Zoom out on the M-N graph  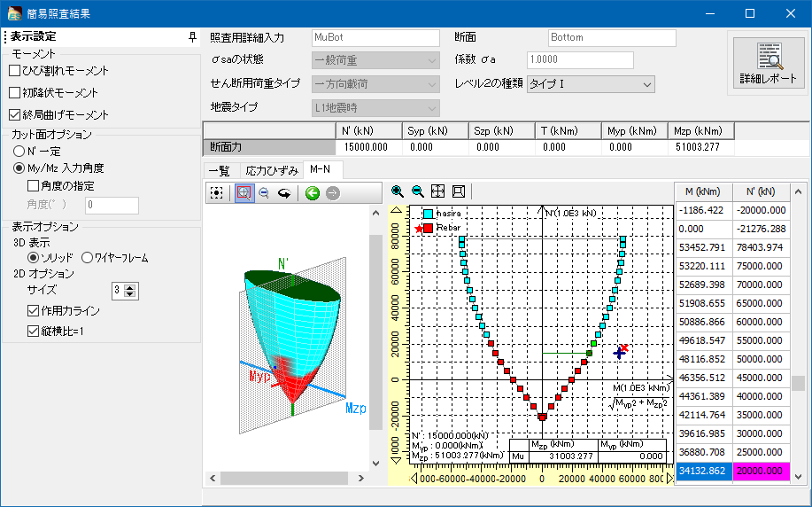417,191
